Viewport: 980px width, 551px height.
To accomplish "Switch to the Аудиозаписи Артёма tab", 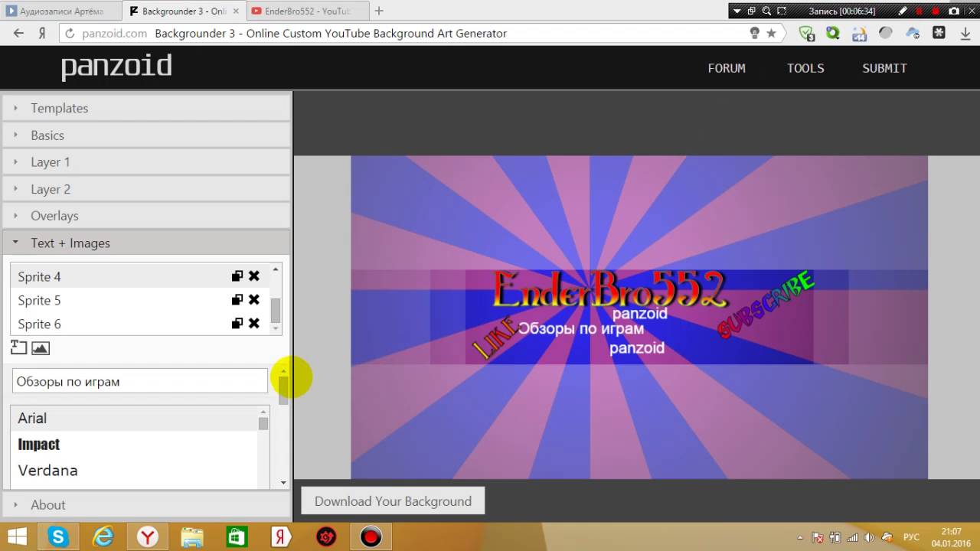I will 60,11.
